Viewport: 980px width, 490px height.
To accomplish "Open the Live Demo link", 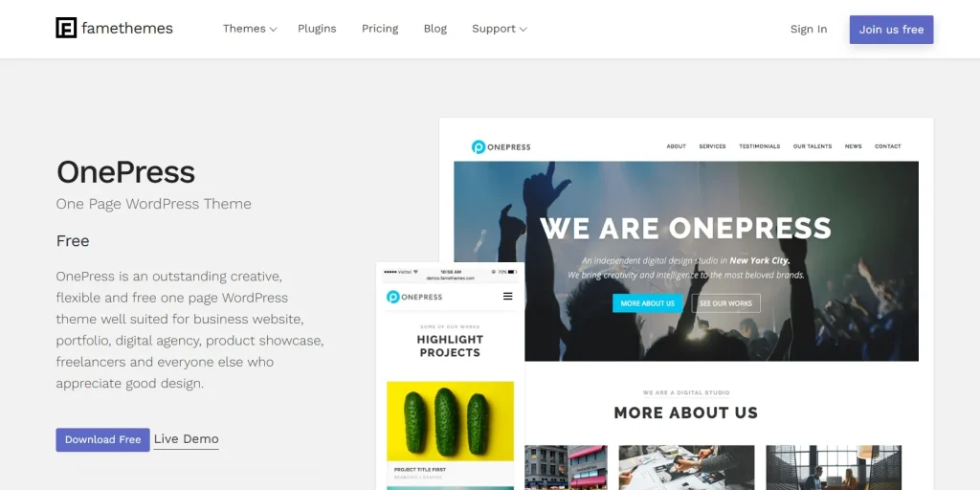I will click(187, 438).
